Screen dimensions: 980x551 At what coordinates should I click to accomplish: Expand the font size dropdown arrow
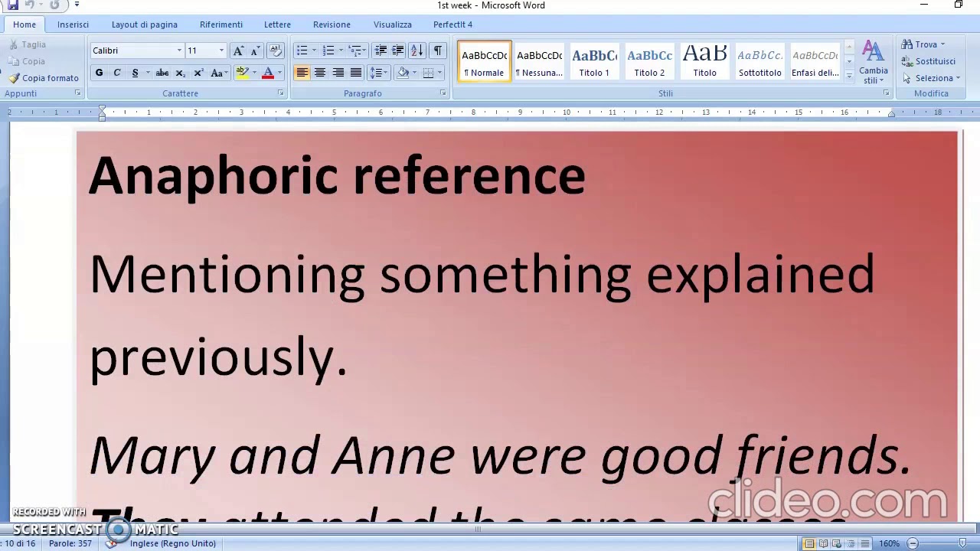pos(221,51)
